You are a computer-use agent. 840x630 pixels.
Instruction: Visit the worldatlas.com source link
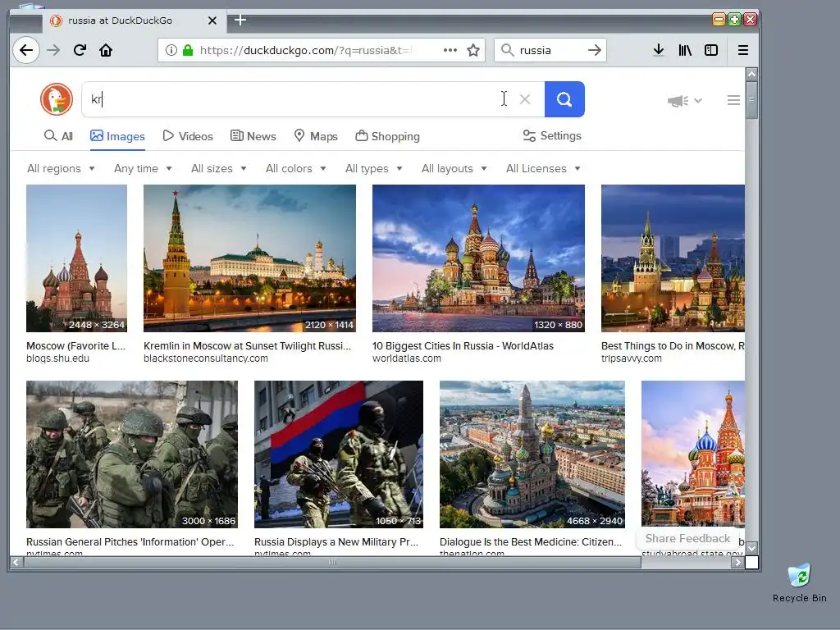[407, 358]
